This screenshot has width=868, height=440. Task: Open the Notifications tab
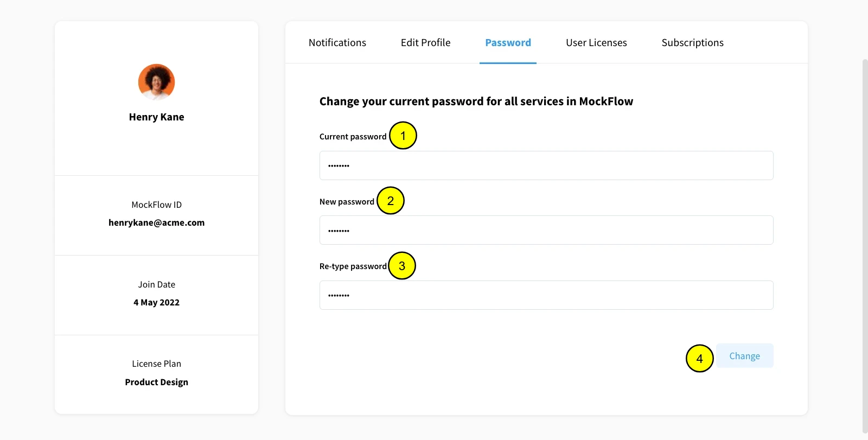click(337, 42)
